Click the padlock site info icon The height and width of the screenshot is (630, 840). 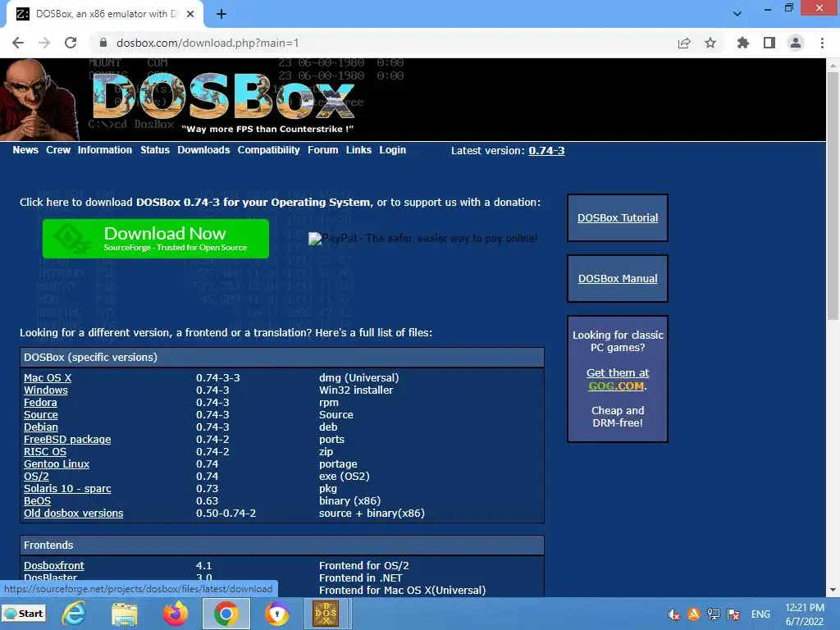[x=103, y=43]
